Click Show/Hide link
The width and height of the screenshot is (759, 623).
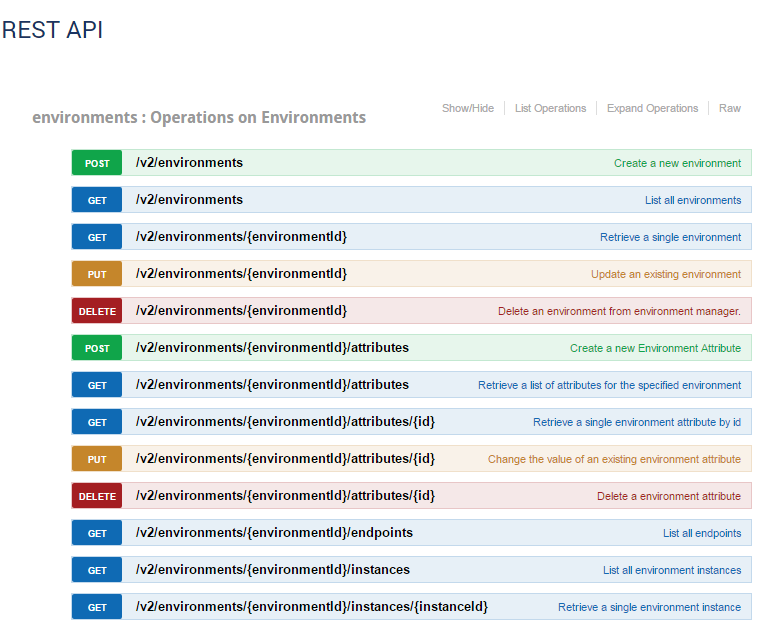[x=468, y=108]
